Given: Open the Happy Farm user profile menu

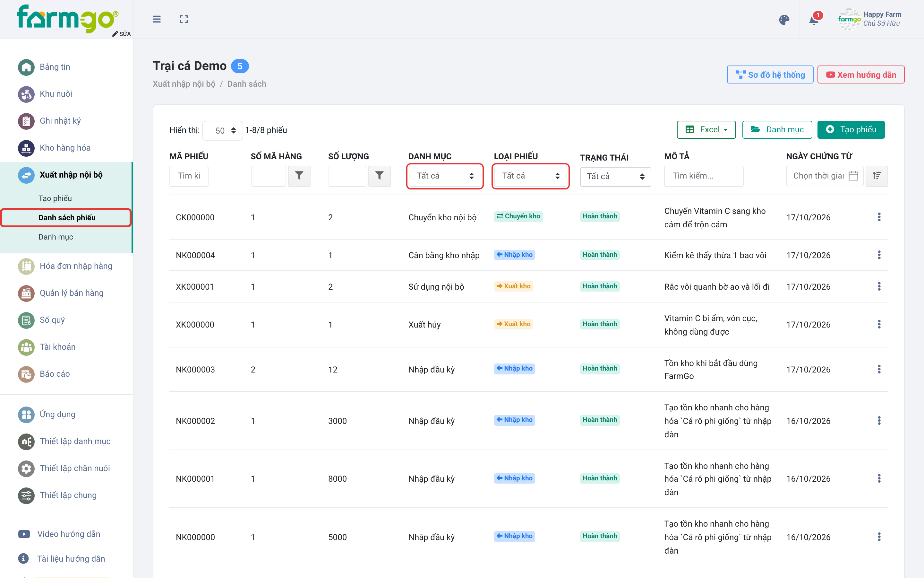Looking at the screenshot, I should coord(870,19).
